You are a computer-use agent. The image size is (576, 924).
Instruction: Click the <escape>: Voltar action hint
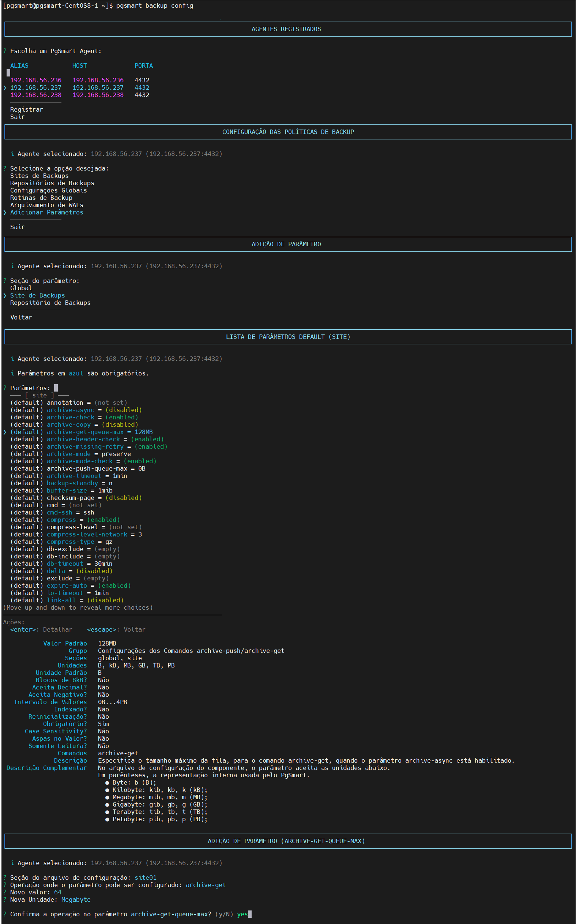click(116, 629)
